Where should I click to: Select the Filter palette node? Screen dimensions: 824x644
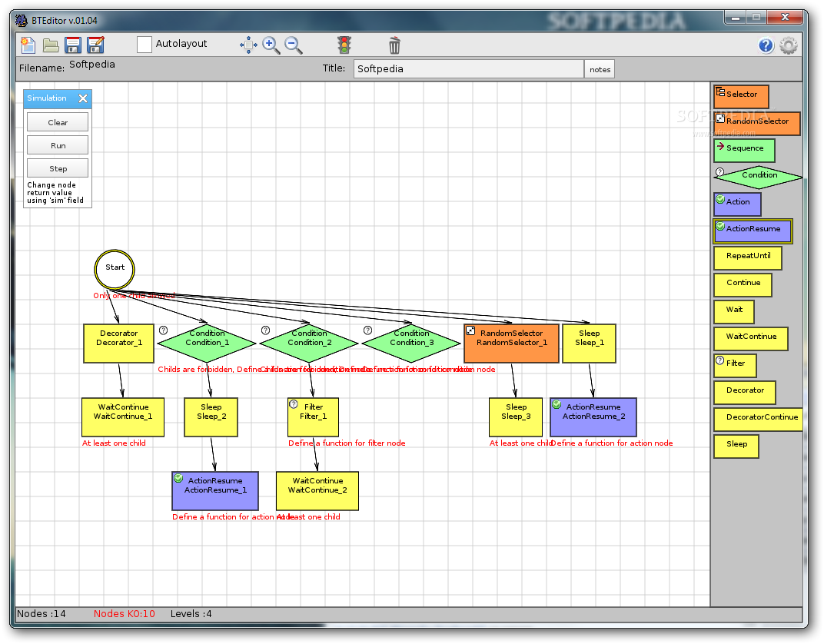click(735, 366)
